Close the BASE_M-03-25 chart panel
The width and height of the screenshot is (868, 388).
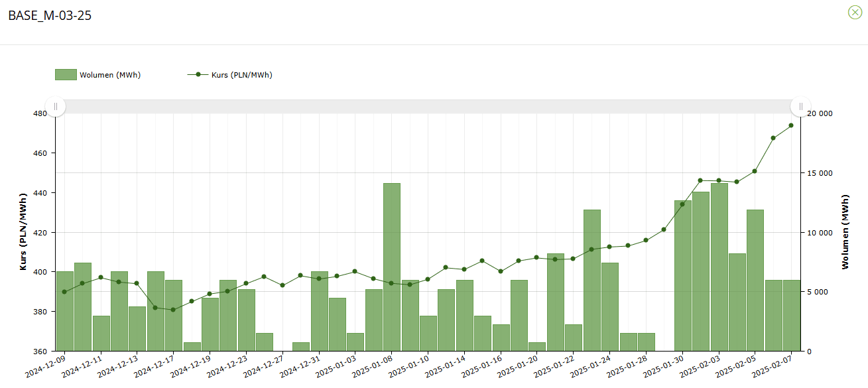pos(855,12)
